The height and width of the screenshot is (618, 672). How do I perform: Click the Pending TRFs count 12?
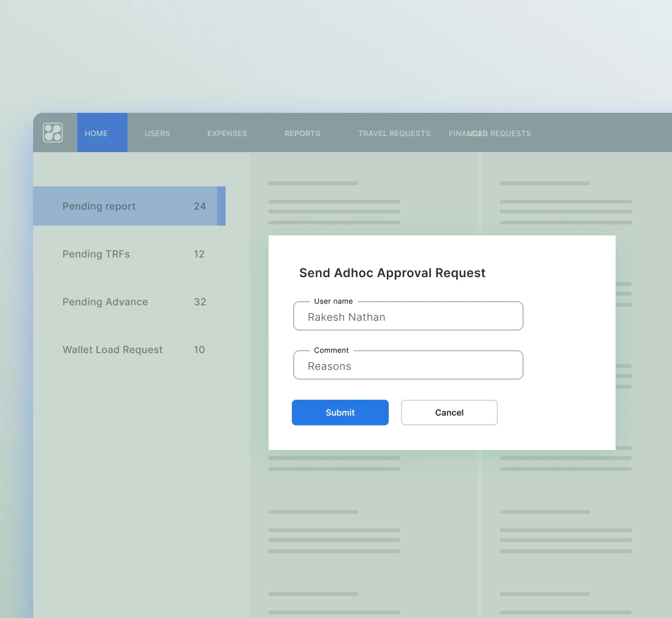point(199,254)
